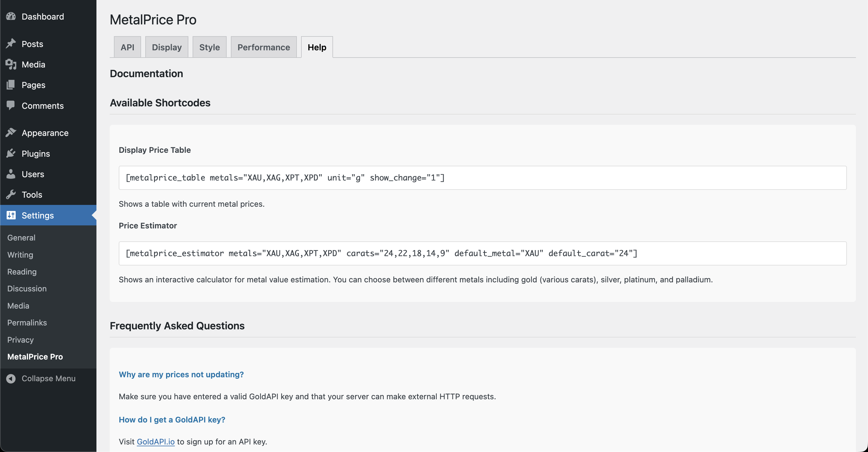
Task: Click the Media library icon in the sidebar
Action: [11, 64]
